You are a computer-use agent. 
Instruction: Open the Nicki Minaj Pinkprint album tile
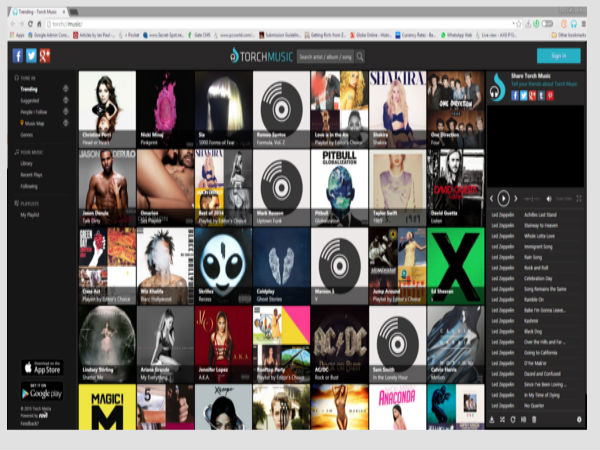(165, 109)
